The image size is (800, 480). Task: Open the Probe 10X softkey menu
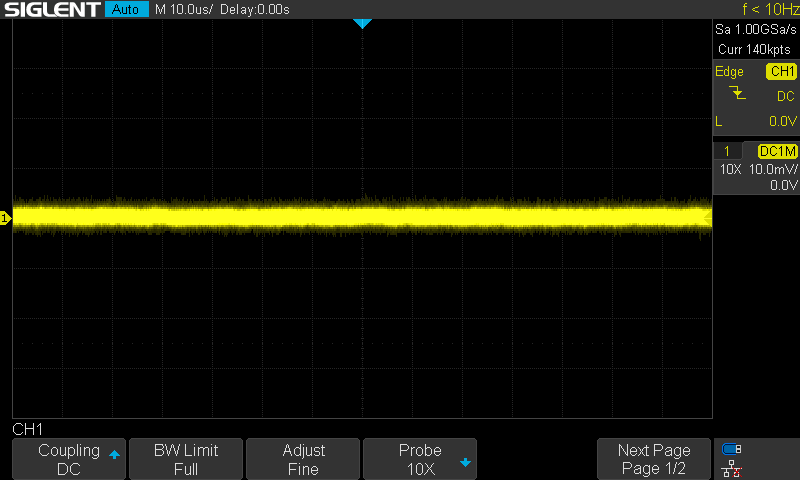point(420,459)
